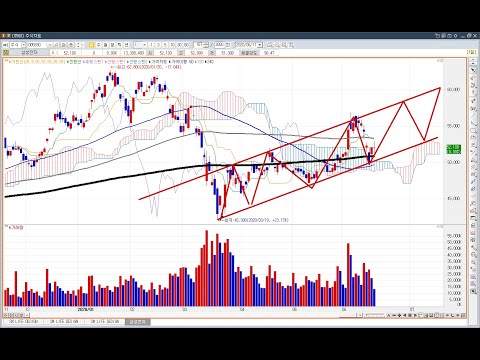Screen dimensions: 480x360
Task: Click the displayed bar count field 161
Action: (x=199, y=45)
